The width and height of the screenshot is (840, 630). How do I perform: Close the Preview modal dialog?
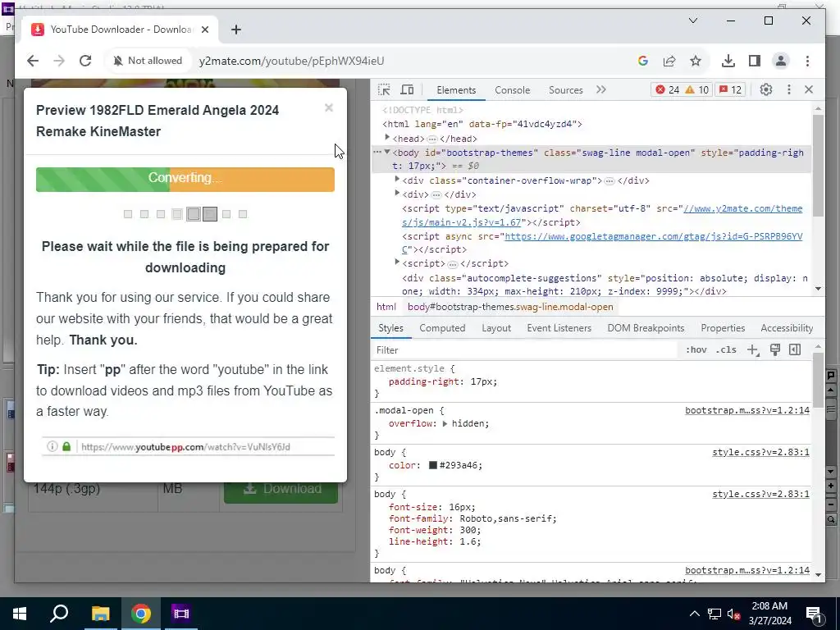pos(329,107)
